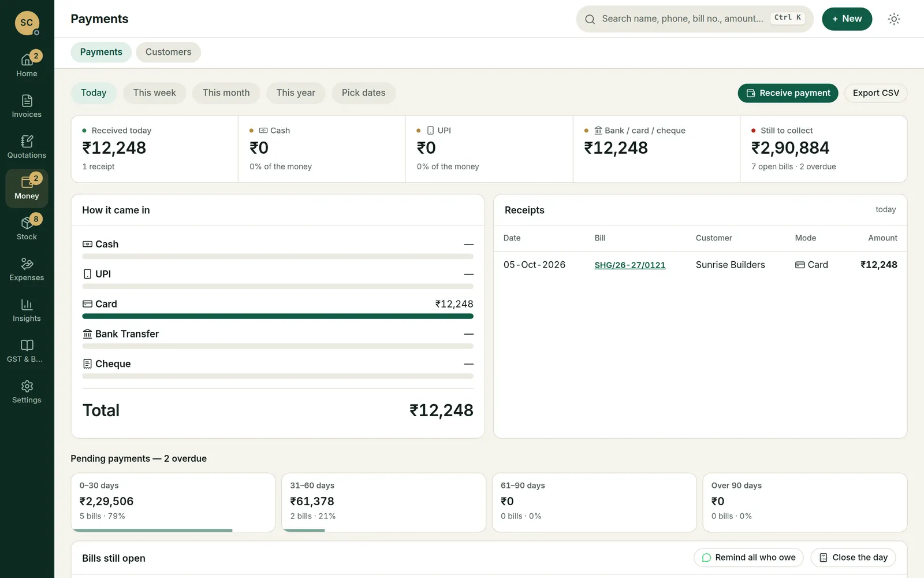Filter by This week
The width and height of the screenshot is (924, 578).
pyautogui.click(x=154, y=93)
